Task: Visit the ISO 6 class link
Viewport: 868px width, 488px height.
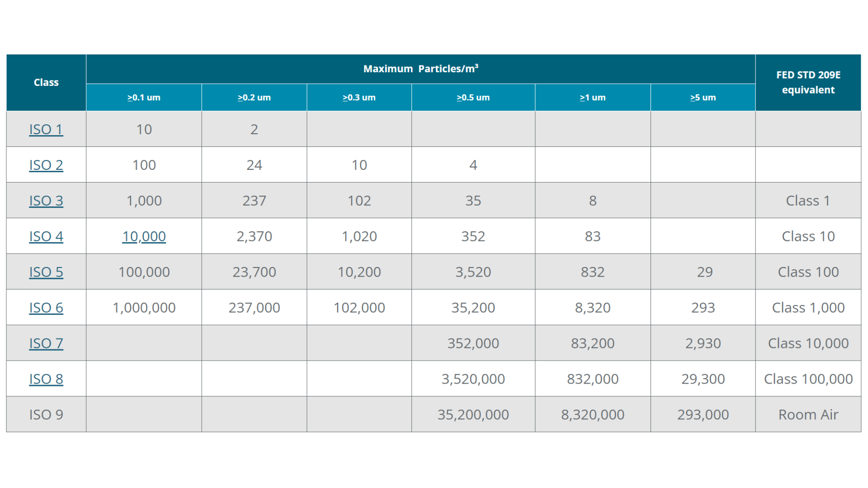Action: pyautogui.click(x=46, y=308)
